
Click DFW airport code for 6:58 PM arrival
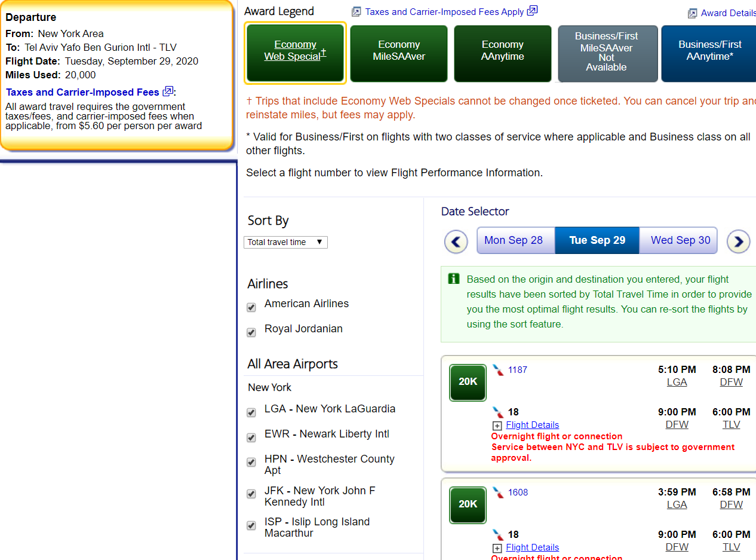pyautogui.click(x=732, y=505)
